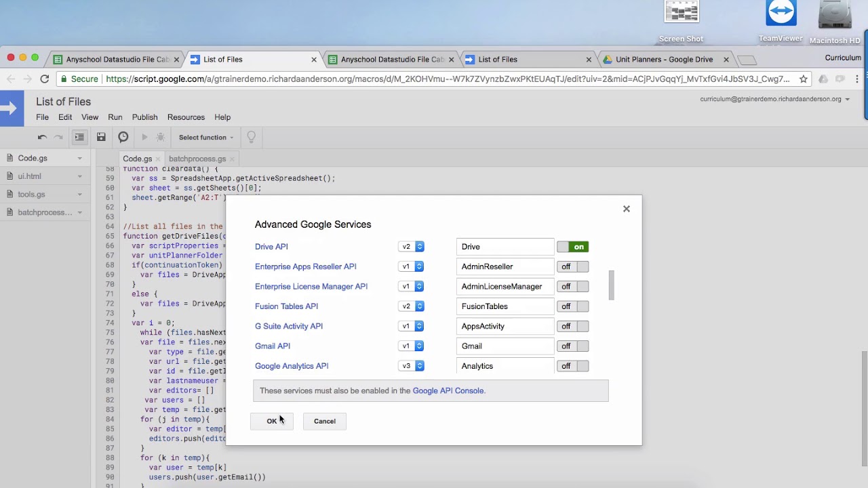Open the Google API Console link

[448, 390]
